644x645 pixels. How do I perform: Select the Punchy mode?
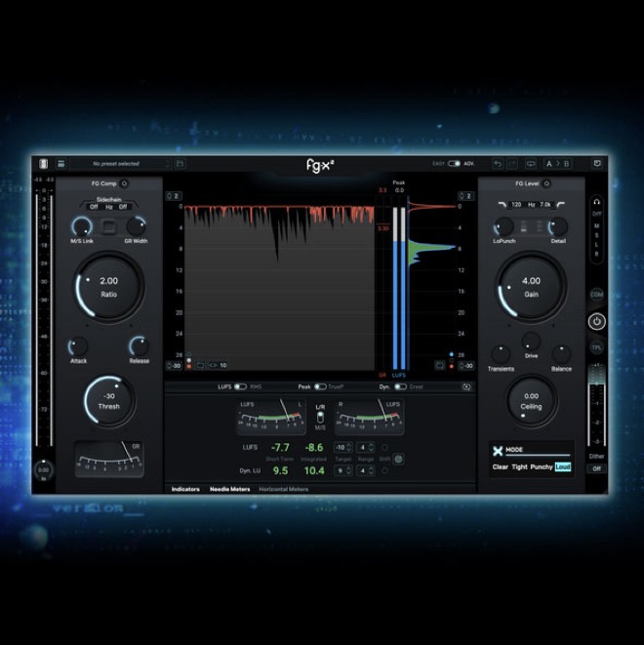pos(541,467)
